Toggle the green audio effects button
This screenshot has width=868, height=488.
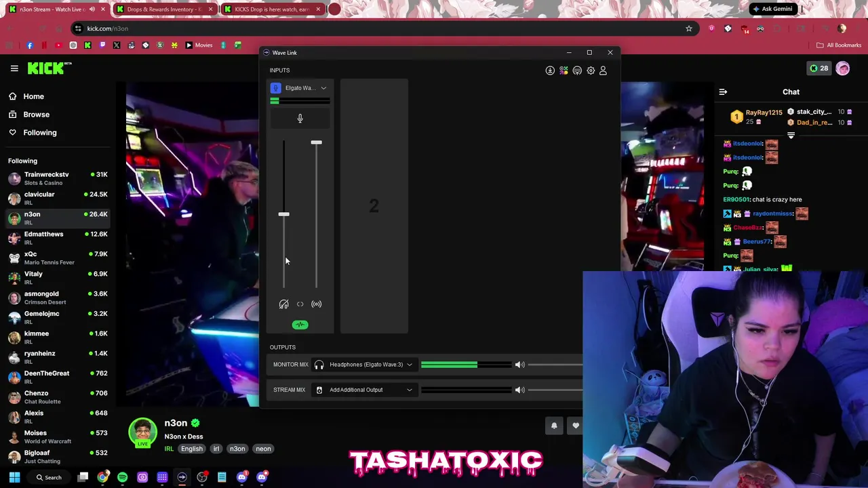pos(300,325)
